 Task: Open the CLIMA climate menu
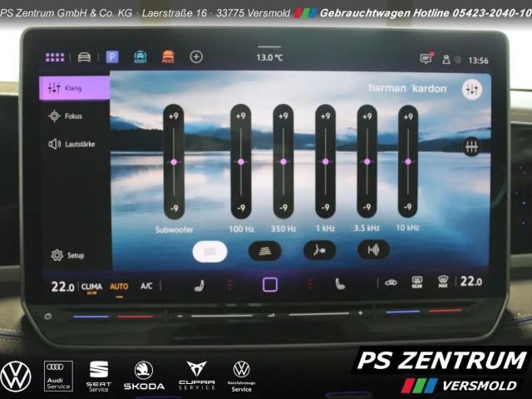click(91, 286)
